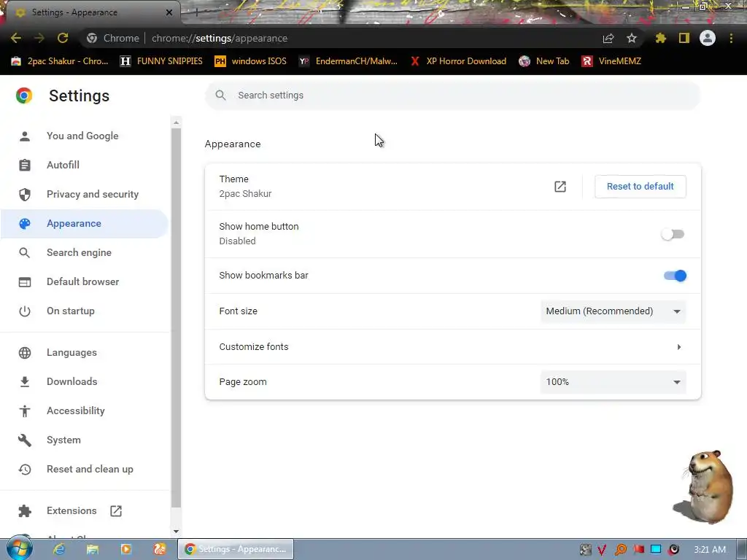Viewport: 747px width, 560px height.
Task: Open Windows Explorer folder in taskbar
Action: (93, 549)
